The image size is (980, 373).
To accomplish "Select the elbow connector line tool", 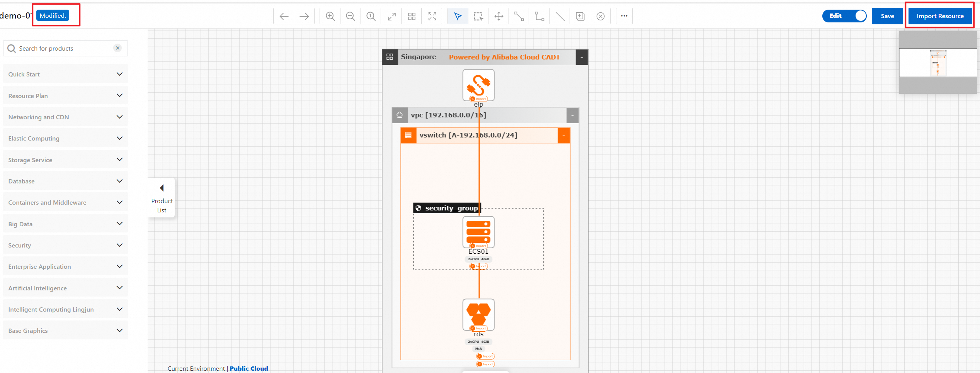I will click(x=539, y=16).
